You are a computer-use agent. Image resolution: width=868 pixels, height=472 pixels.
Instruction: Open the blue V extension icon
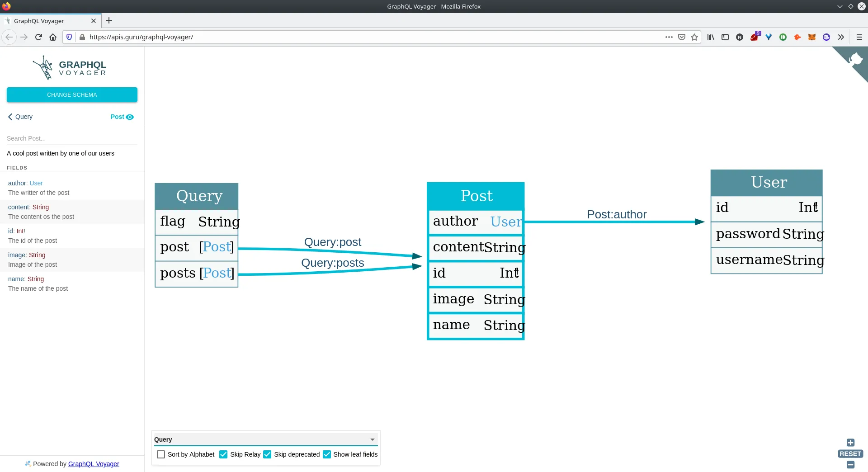[x=769, y=37]
